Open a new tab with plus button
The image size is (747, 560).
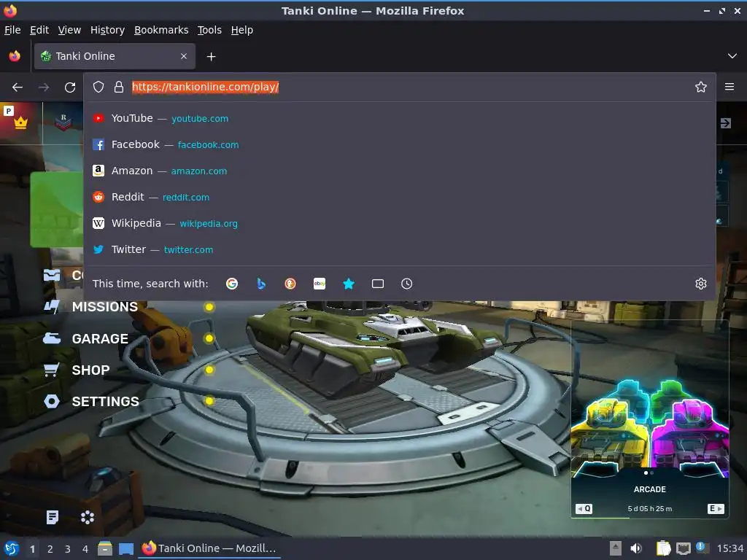[x=211, y=57]
